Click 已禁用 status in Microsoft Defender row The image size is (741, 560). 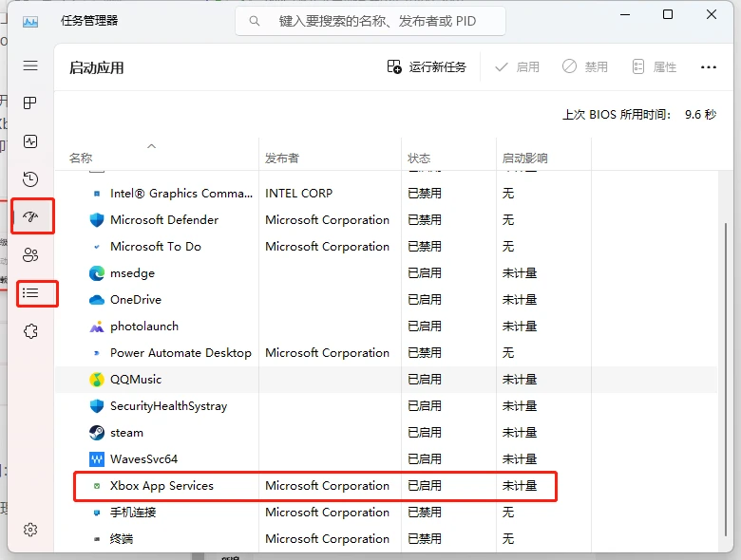click(425, 219)
